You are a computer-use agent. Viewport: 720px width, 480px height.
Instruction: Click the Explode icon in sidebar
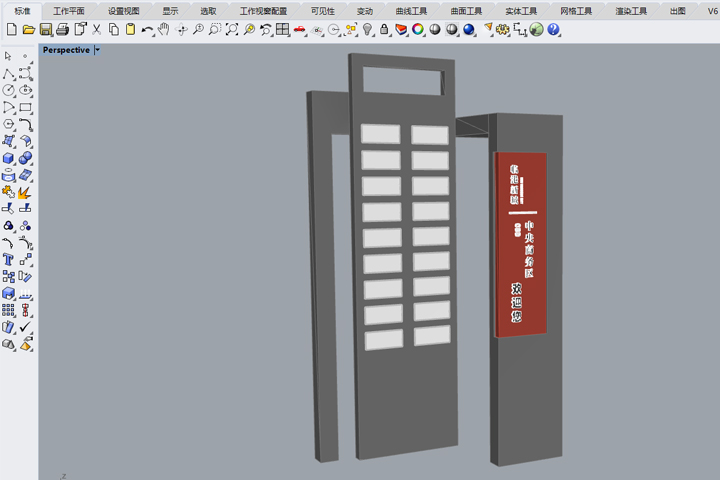coord(25,192)
